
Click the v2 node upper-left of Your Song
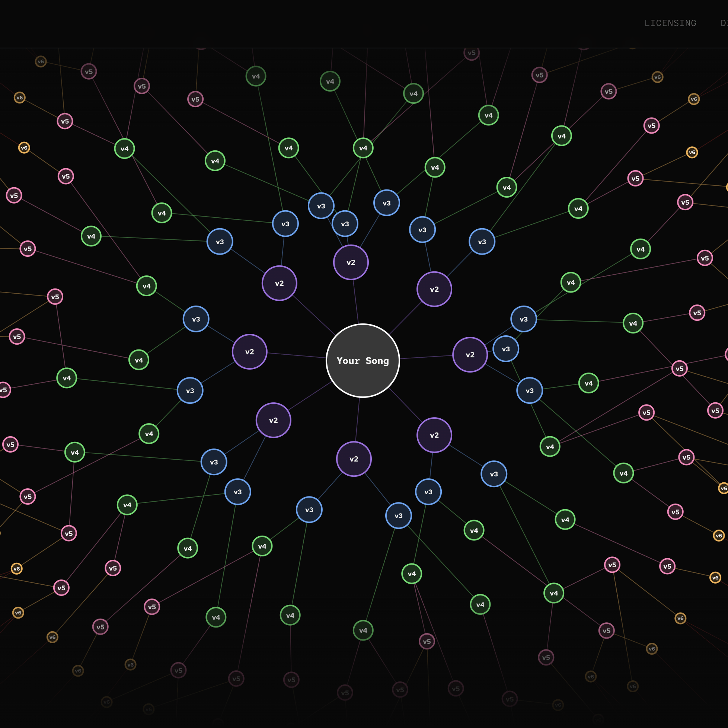pos(279,283)
